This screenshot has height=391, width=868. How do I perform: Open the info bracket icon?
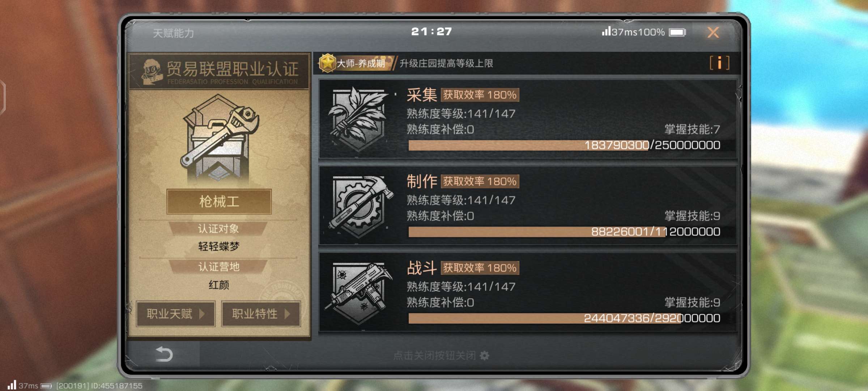(719, 63)
